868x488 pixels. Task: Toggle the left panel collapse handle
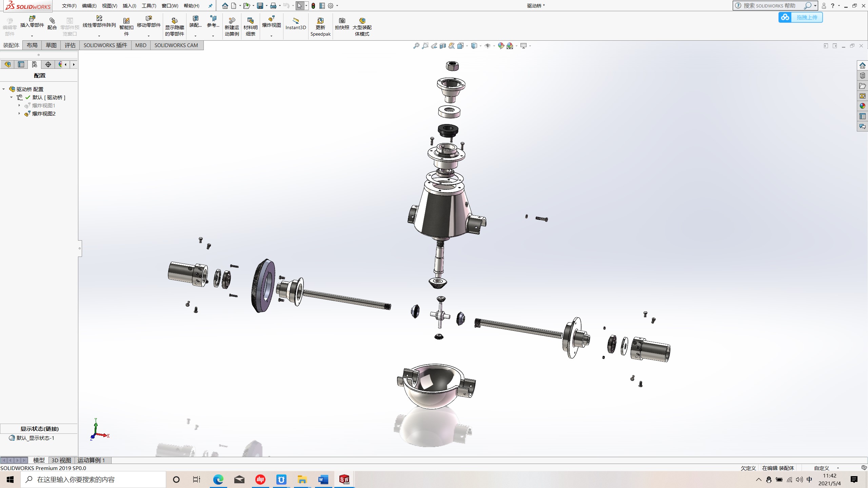(80, 248)
